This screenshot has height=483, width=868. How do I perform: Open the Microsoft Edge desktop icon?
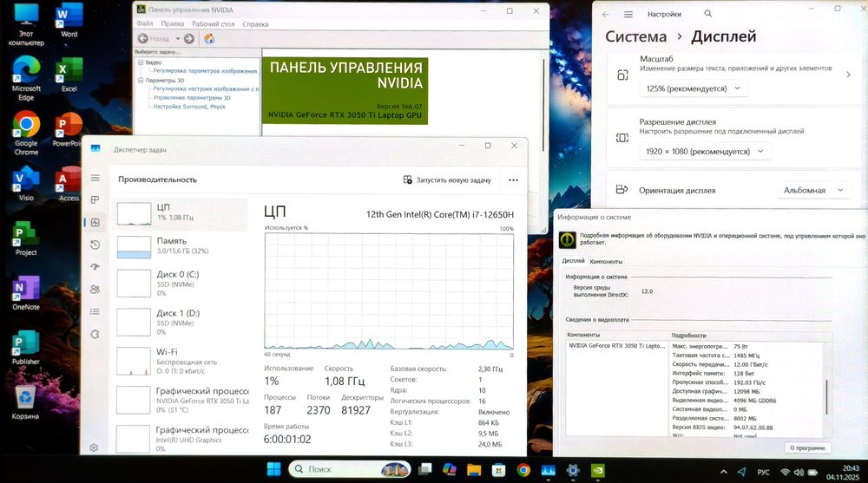coord(26,78)
